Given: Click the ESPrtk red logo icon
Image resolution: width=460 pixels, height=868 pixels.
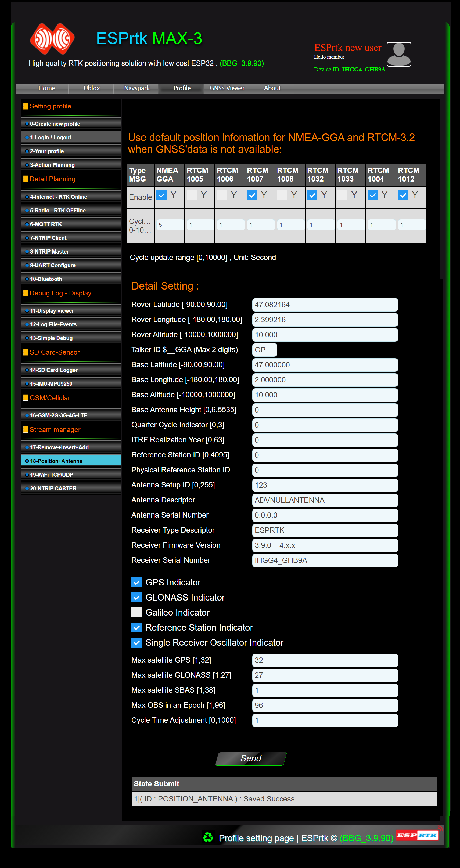Looking at the screenshot, I should click(52, 39).
